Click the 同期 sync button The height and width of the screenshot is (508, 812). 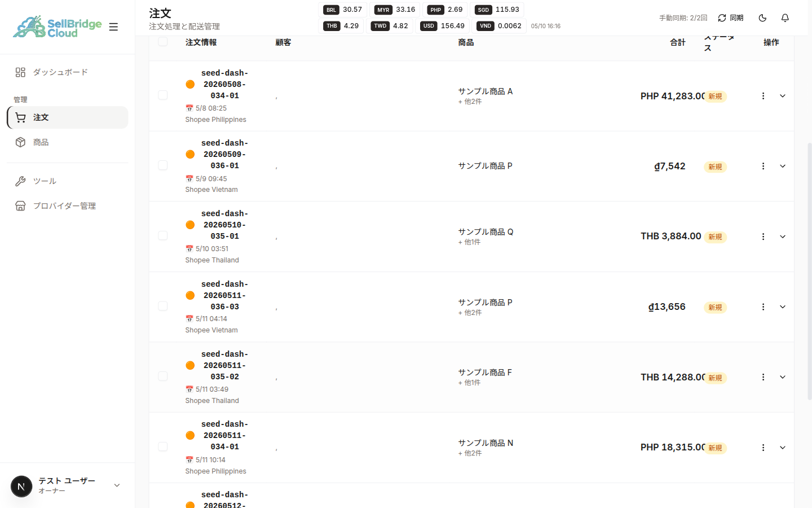click(731, 18)
